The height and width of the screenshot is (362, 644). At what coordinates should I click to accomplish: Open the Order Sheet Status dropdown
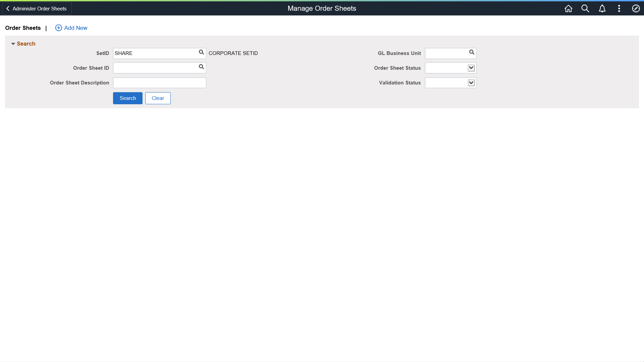pos(470,68)
